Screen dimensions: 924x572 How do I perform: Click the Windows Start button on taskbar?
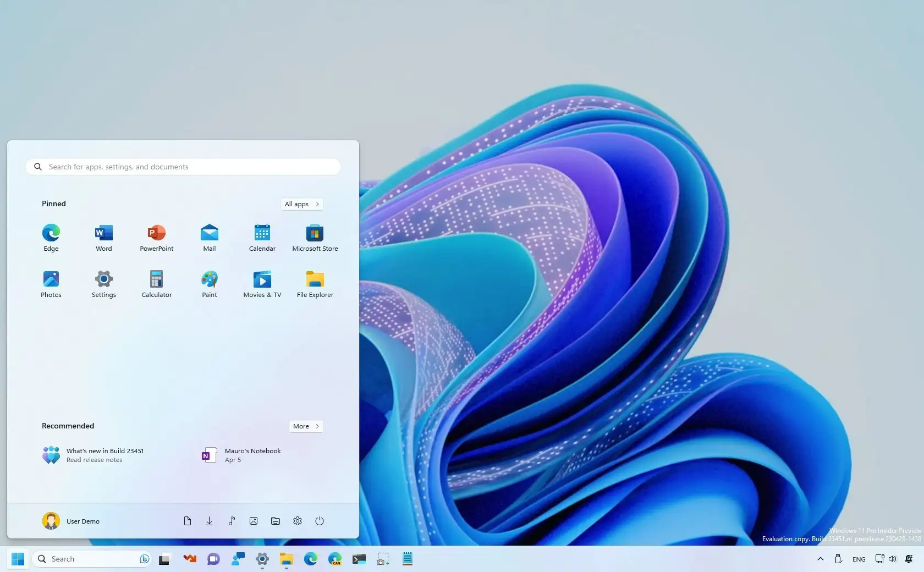coord(18,559)
